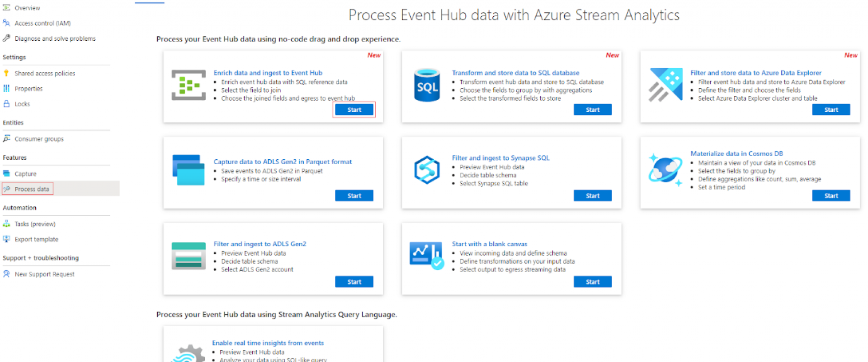Click the ADLS Gen2 Parquet capture icon
Viewport: 868px width, 362px height.
(x=189, y=170)
